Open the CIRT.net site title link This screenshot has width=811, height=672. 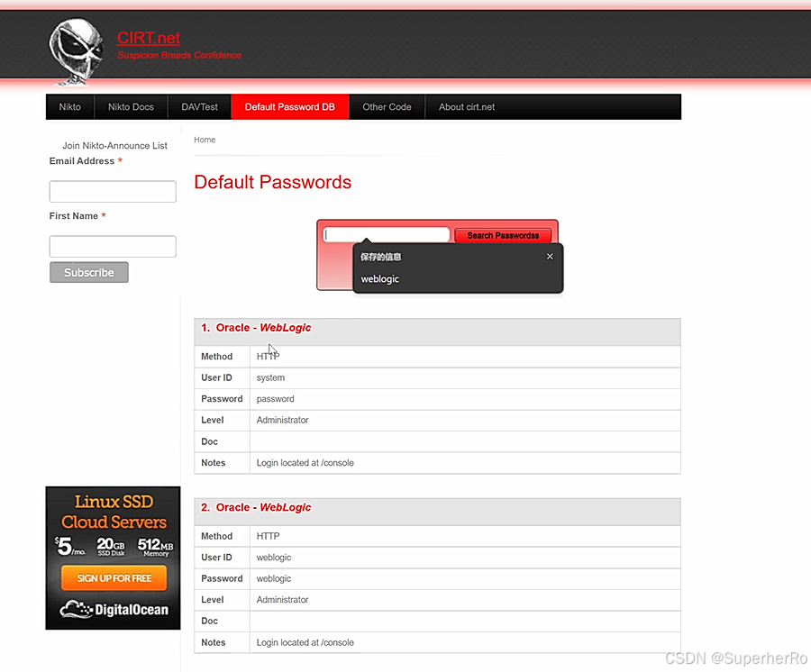pyautogui.click(x=149, y=38)
